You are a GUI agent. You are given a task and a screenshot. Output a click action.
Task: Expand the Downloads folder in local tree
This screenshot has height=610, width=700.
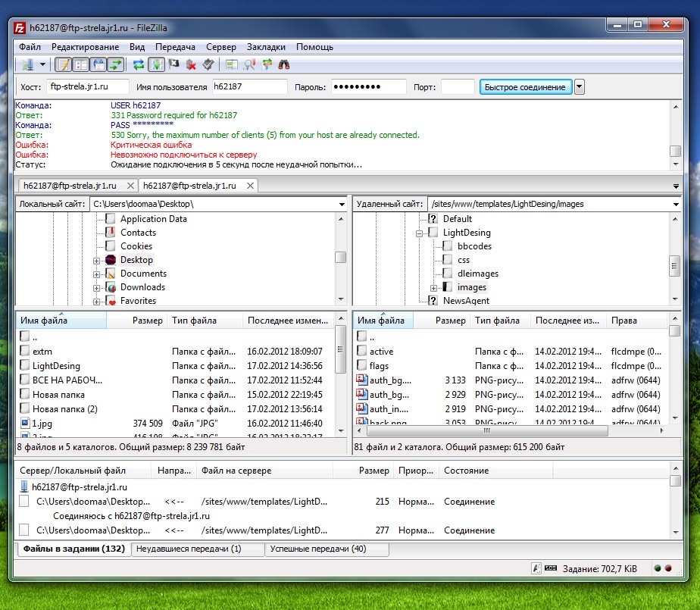click(x=96, y=288)
